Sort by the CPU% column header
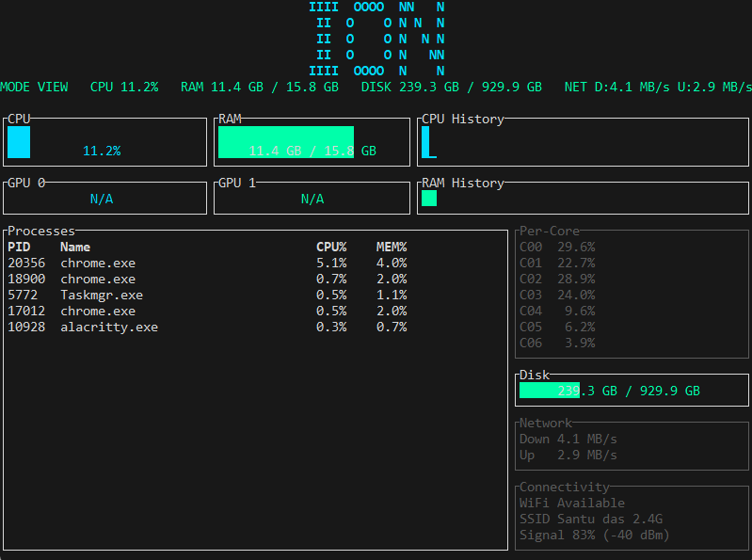The height and width of the screenshot is (560, 752). click(x=331, y=247)
